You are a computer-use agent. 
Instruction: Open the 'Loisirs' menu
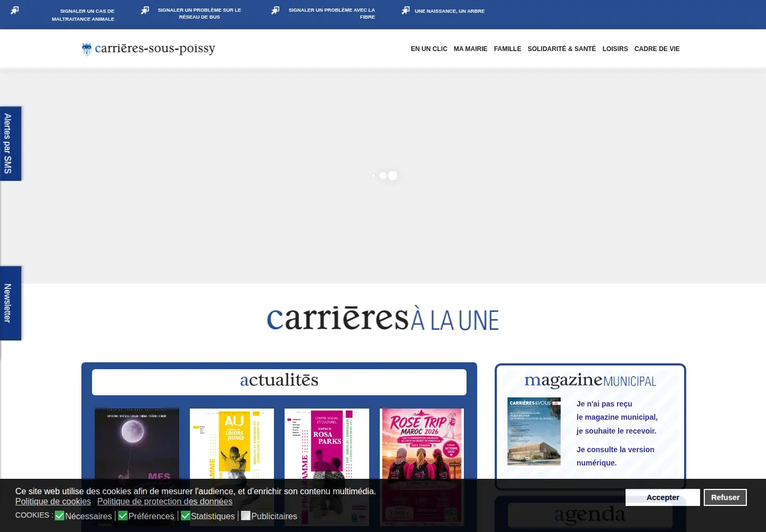coord(615,48)
